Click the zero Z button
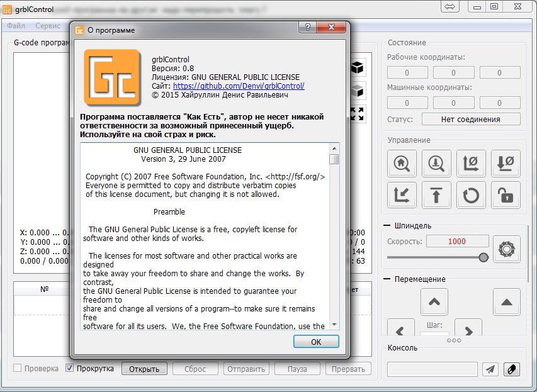The width and height of the screenshot is (537, 392). (506, 164)
